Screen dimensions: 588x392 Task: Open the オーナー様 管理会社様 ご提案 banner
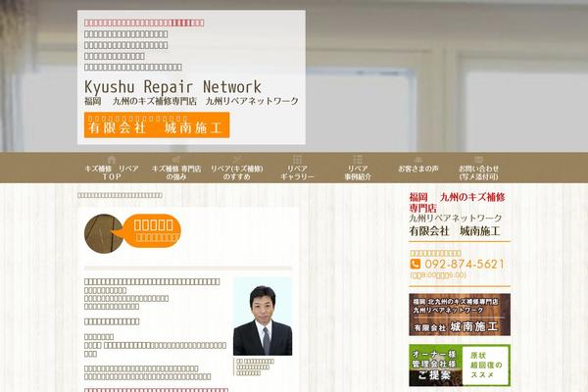460,366
